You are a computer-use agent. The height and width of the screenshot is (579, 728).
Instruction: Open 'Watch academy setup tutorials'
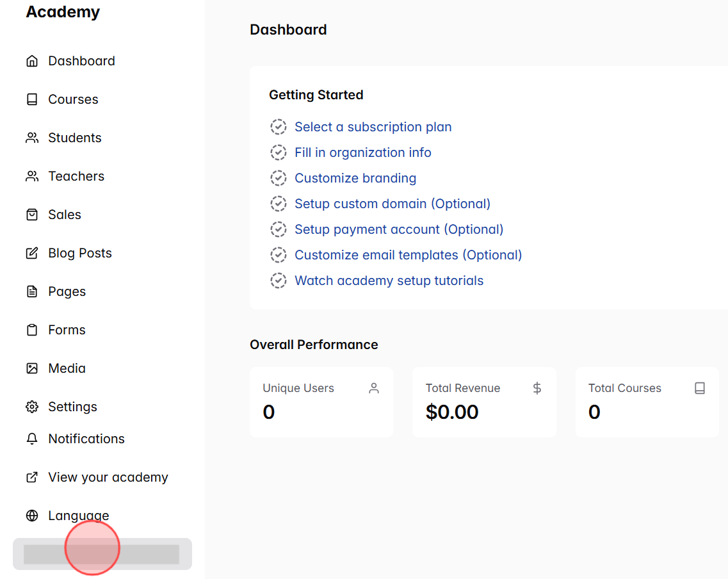pyautogui.click(x=389, y=280)
